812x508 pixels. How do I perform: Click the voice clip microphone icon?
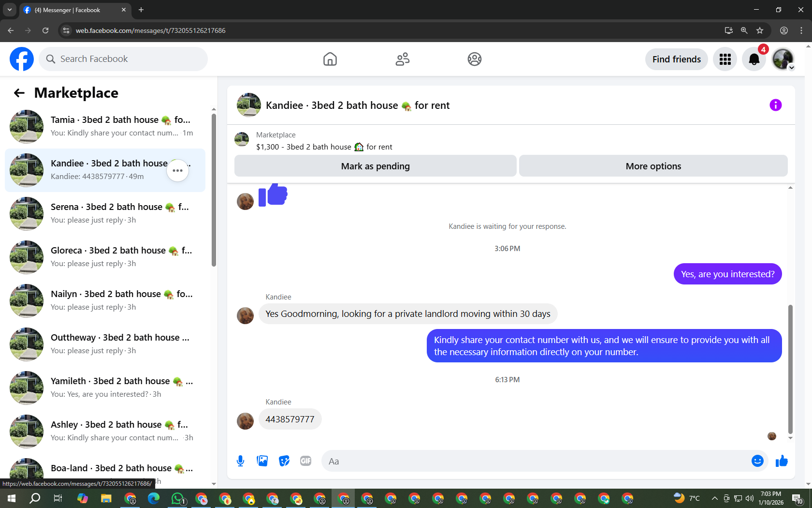point(240,461)
